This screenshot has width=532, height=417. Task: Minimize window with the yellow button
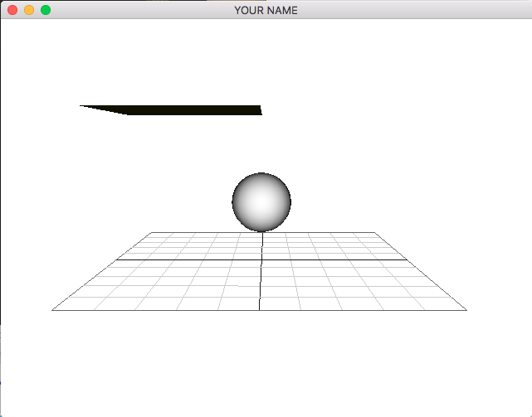(29, 10)
